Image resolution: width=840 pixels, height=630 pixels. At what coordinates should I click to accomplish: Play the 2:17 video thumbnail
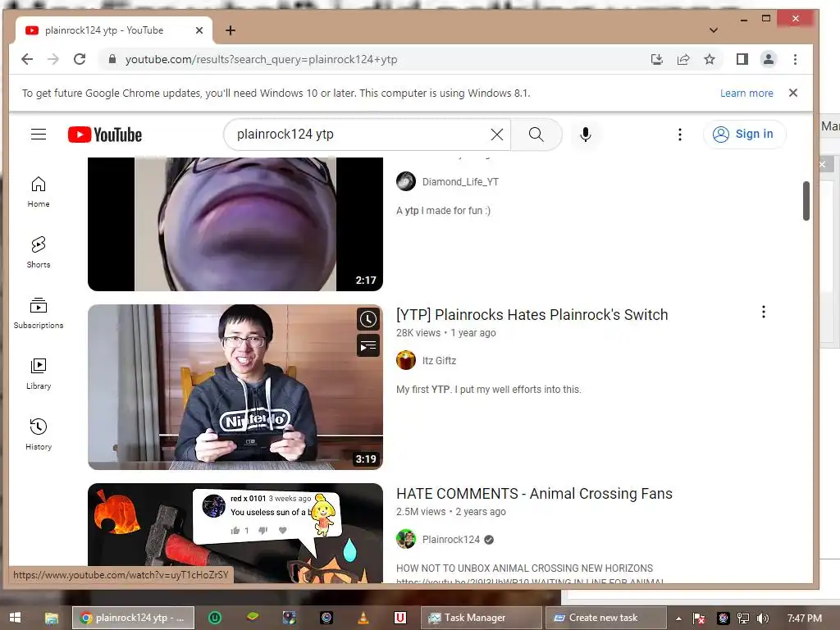pyautogui.click(x=235, y=224)
